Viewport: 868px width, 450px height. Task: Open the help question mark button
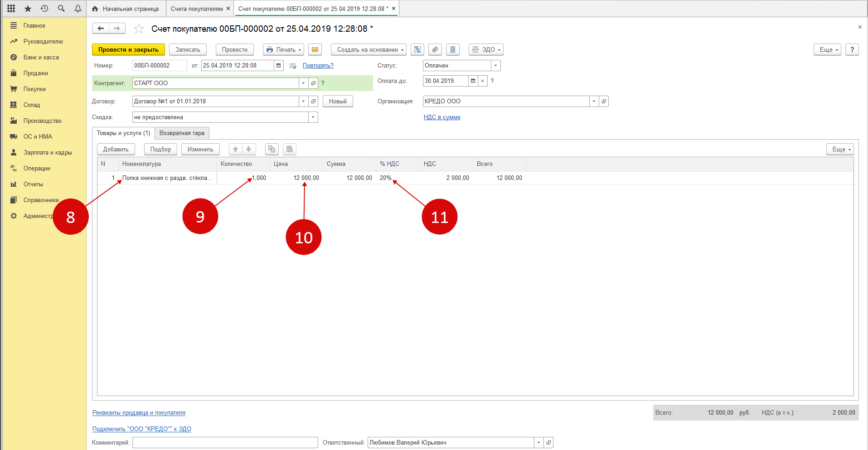point(852,49)
